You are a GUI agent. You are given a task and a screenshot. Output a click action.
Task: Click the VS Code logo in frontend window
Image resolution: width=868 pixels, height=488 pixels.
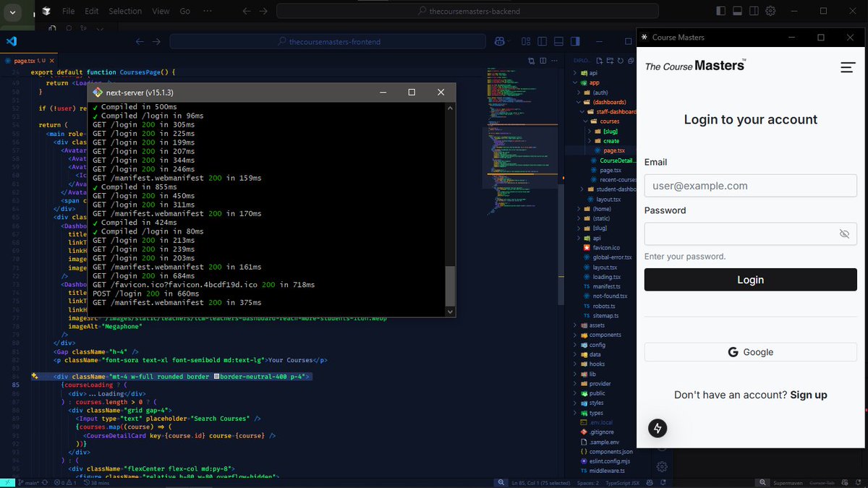pyautogui.click(x=12, y=41)
